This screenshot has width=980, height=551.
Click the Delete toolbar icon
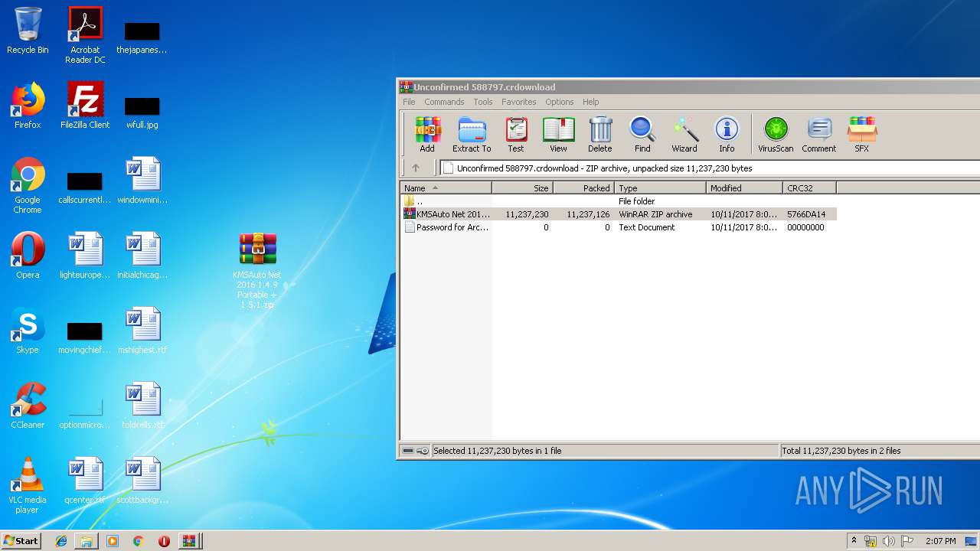click(x=600, y=135)
